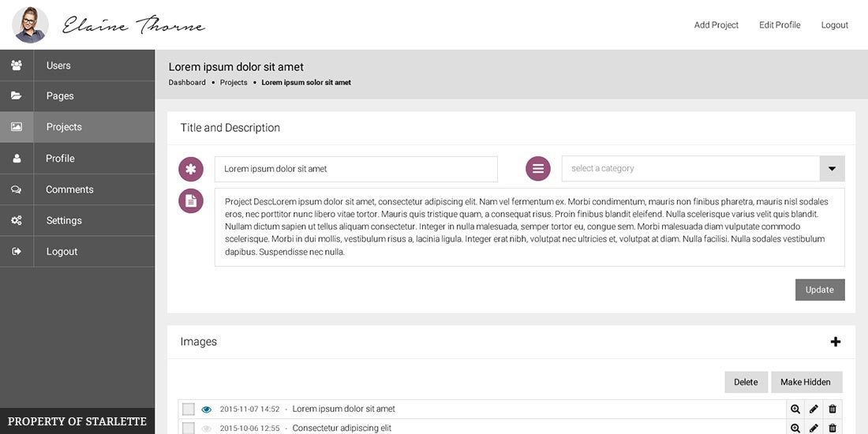Open the Settings gears icon
The image size is (868, 434).
coord(17,220)
